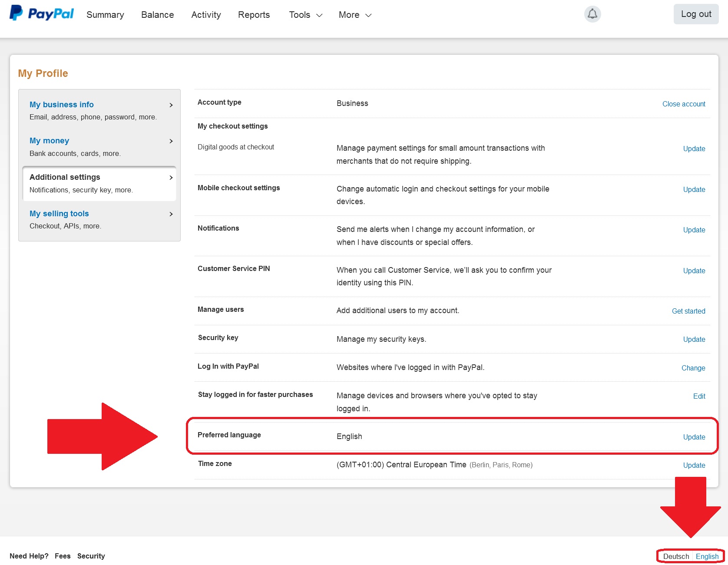Update Preferred language setting
The height and width of the screenshot is (565, 728).
[694, 437]
